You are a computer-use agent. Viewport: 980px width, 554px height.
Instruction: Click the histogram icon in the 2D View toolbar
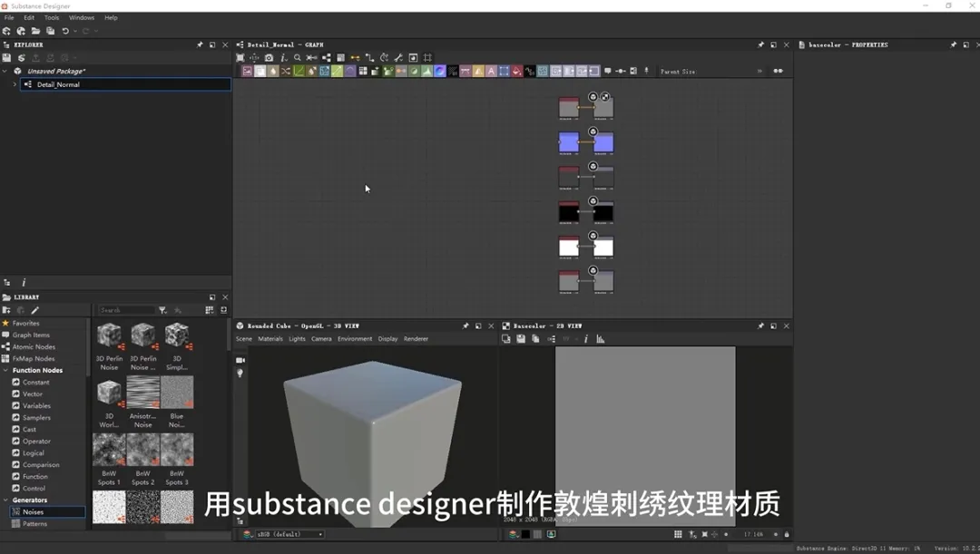point(601,338)
